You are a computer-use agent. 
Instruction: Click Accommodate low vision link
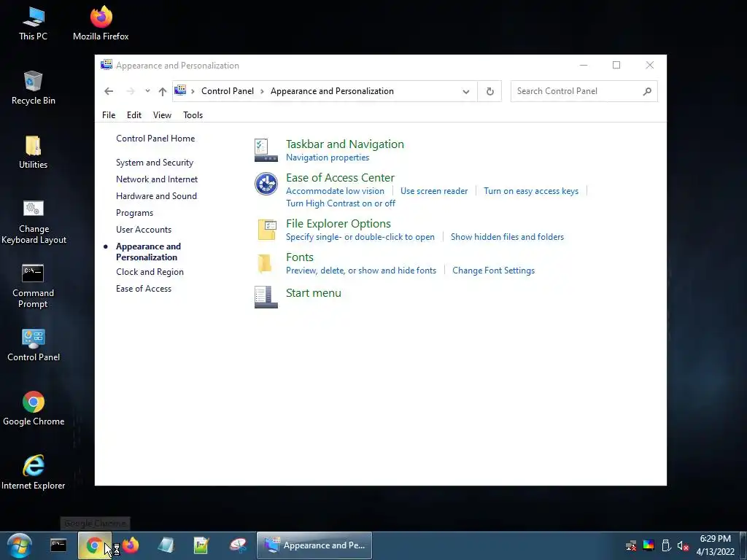[x=335, y=191]
